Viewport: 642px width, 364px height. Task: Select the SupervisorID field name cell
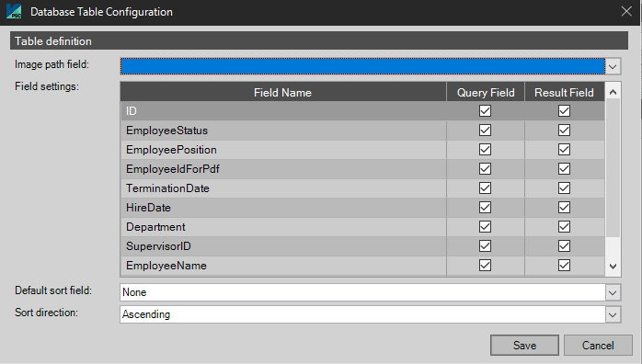[x=283, y=245]
